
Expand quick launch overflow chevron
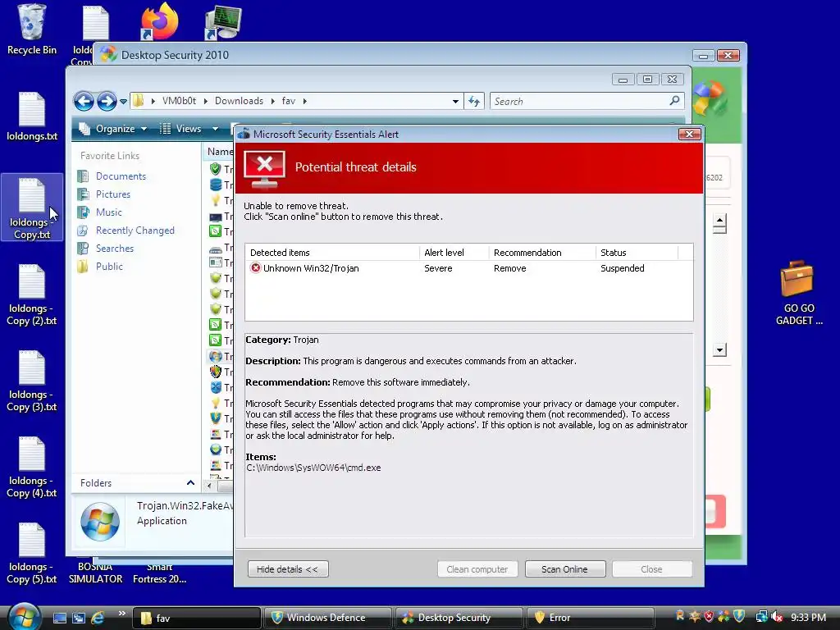coord(121,614)
